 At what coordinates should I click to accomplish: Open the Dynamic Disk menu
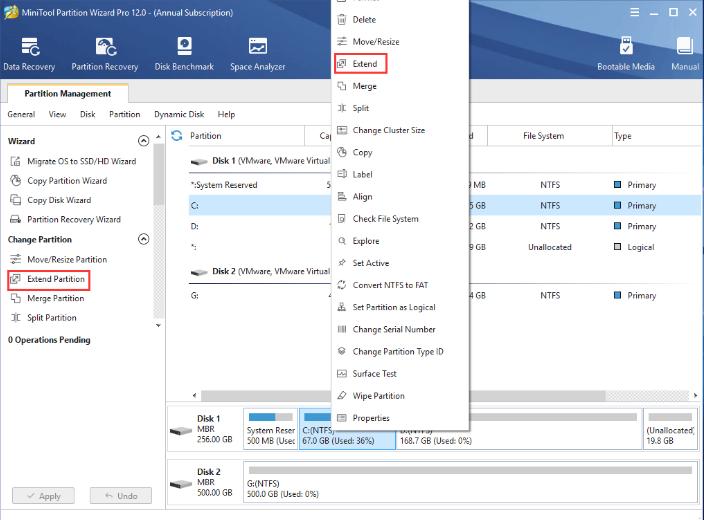[x=179, y=114]
